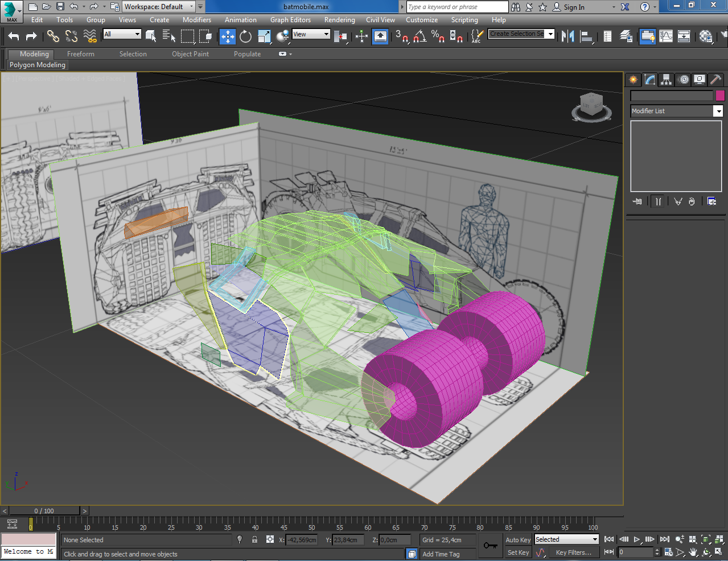This screenshot has width=728, height=561.
Task: Open the selection filter All dropdown
Action: click(x=122, y=34)
